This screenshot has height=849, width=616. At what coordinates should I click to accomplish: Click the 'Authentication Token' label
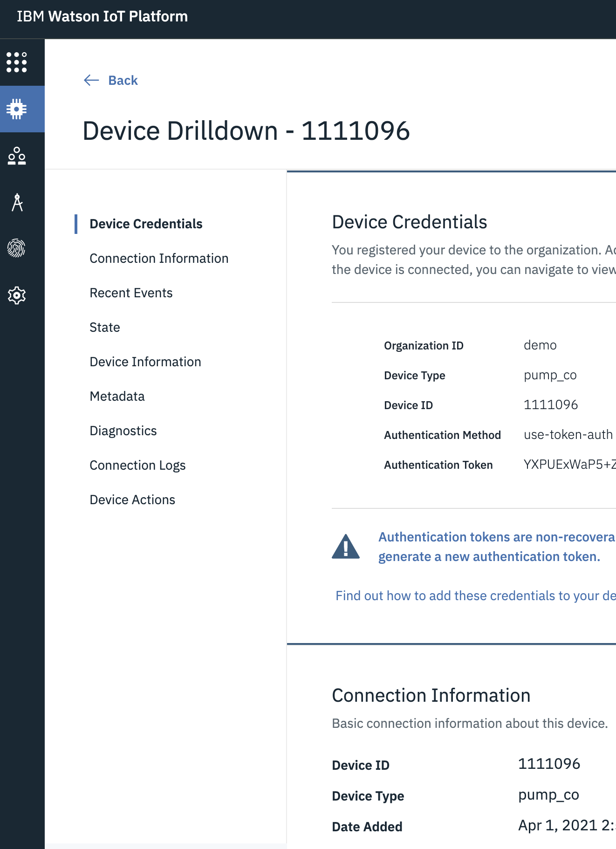click(x=438, y=465)
